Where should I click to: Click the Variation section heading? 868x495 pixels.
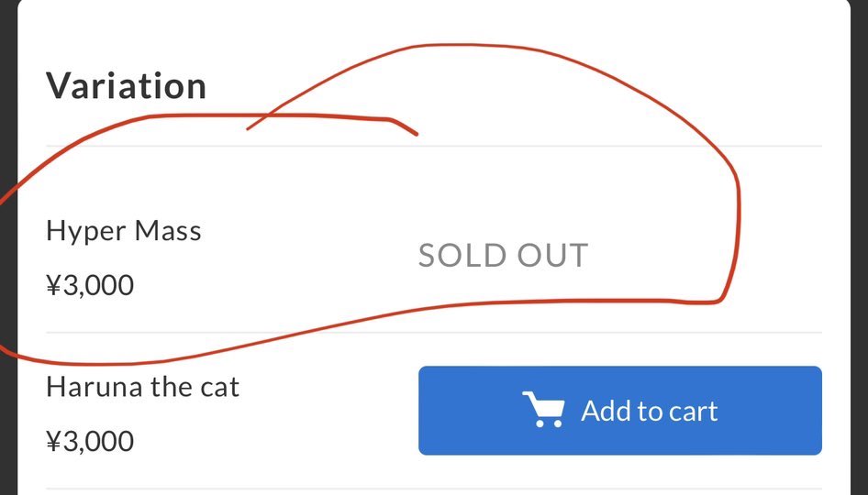(x=126, y=86)
